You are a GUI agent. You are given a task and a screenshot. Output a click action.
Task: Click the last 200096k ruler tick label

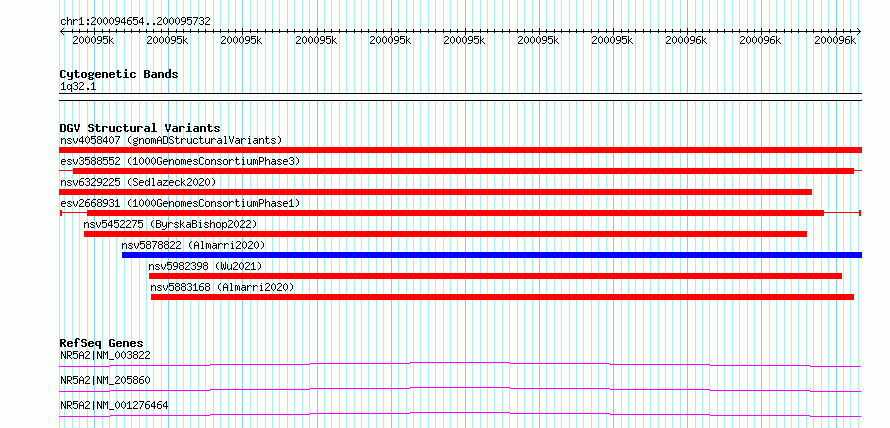click(x=836, y=40)
